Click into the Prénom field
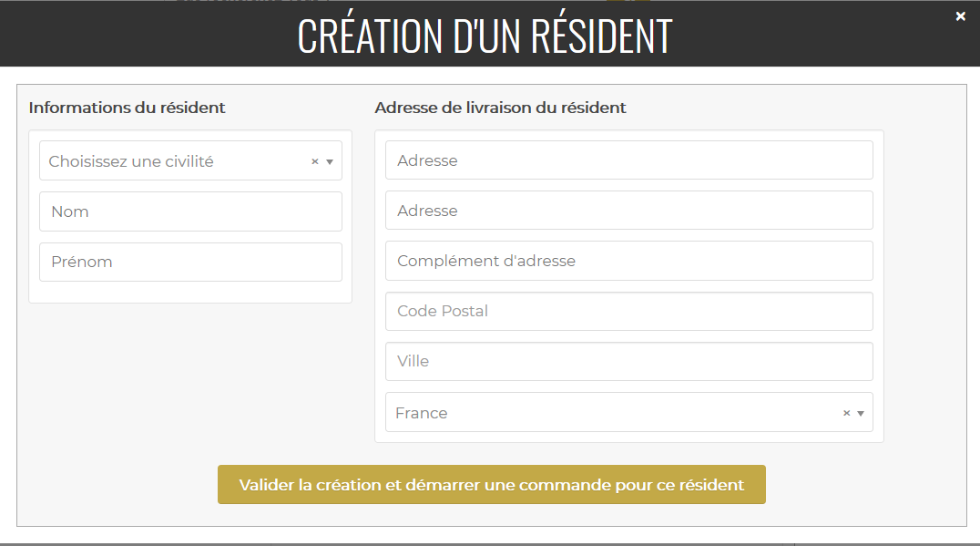This screenshot has width=980, height=546. click(x=190, y=262)
